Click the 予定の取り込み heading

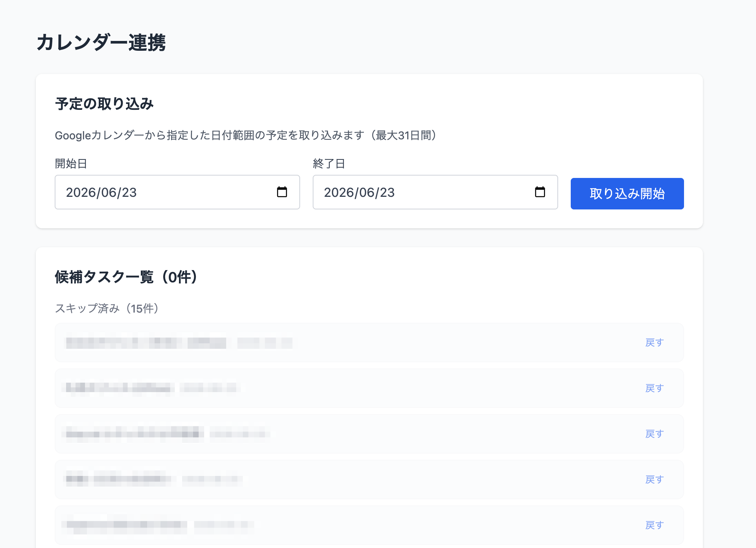(104, 104)
